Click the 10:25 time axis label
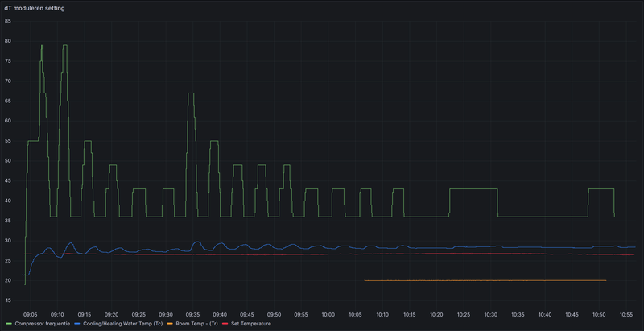This screenshot has height=331, width=644. [x=464, y=315]
